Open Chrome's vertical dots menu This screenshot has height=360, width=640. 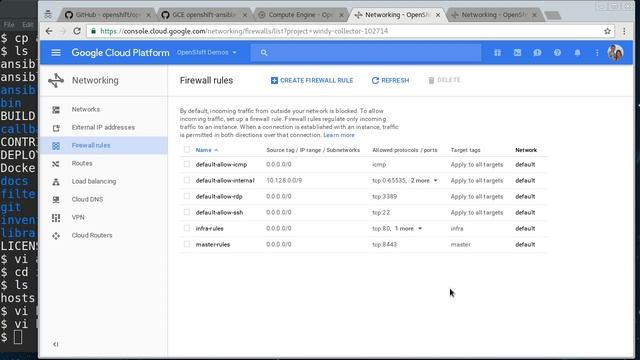click(x=624, y=31)
